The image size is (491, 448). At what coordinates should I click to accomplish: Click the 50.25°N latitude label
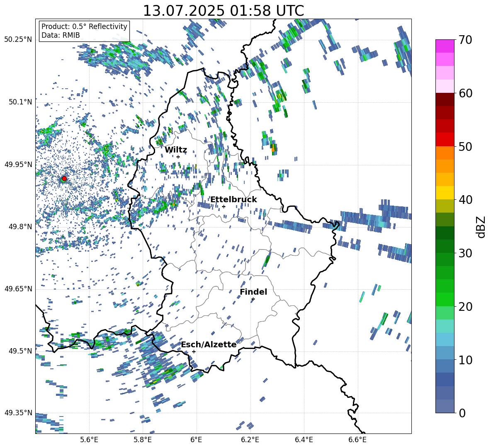click(18, 40)
